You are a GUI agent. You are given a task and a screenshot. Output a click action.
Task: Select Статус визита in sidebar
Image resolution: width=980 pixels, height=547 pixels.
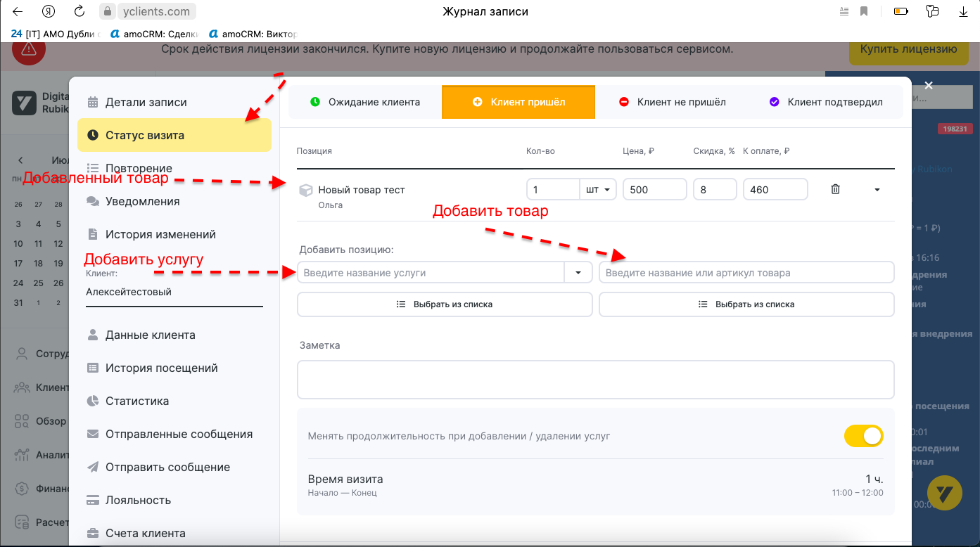[174, 135]
